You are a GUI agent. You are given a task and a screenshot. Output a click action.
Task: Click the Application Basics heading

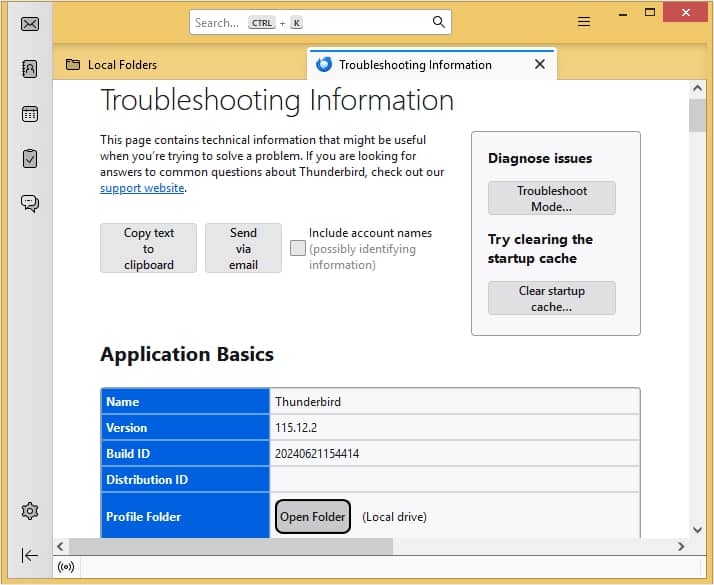pyautogui.click(x=187, y=354)
